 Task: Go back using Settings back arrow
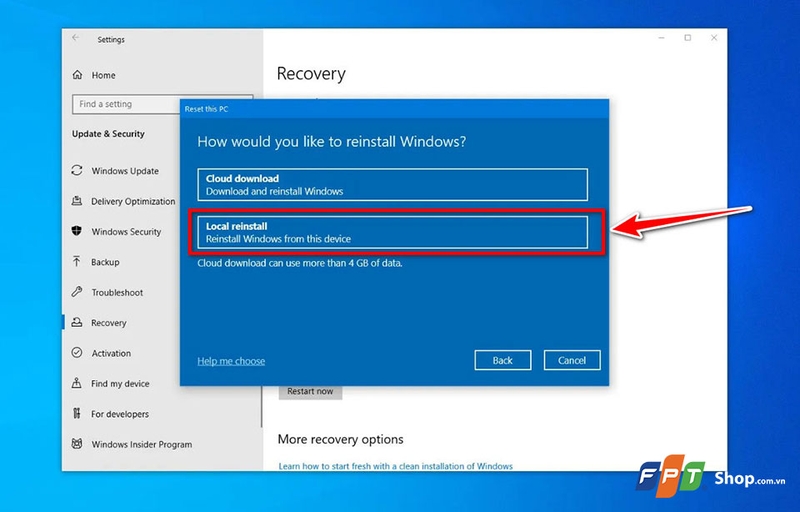click(x=76, y=38)
